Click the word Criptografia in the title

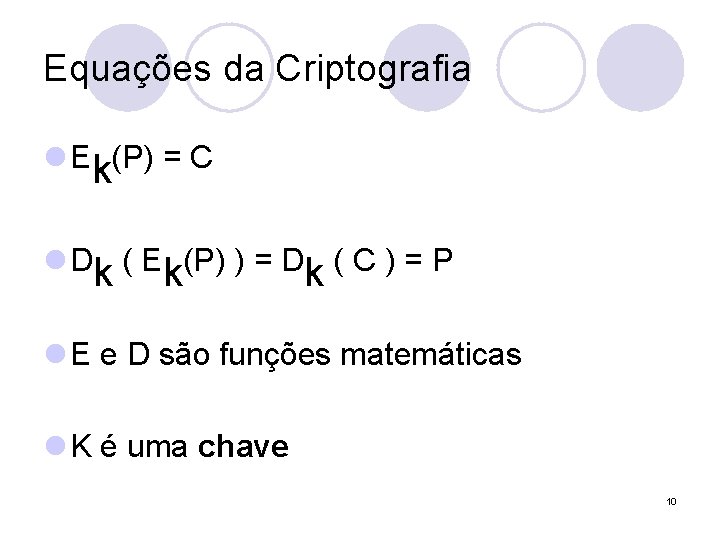pos(372,69)
